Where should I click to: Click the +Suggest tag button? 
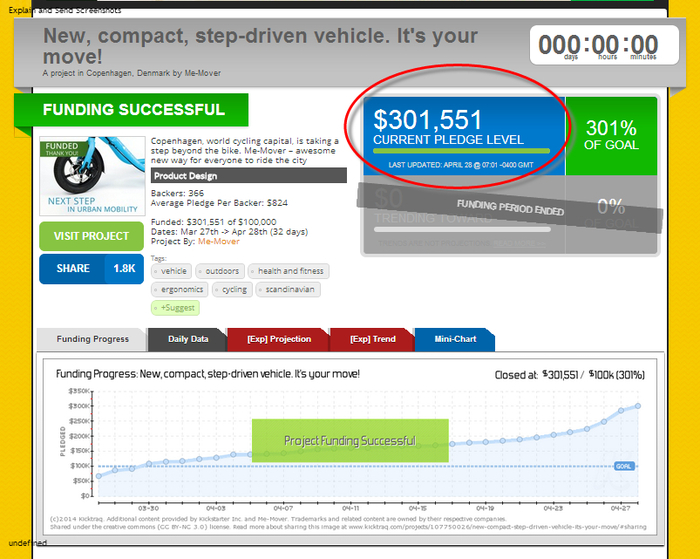pos(175,308)
